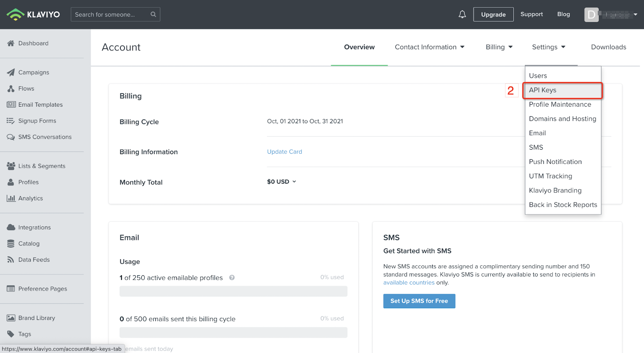Open Back in Stock Reports
The width and height of the screenshot is (644, 353).
563,205
